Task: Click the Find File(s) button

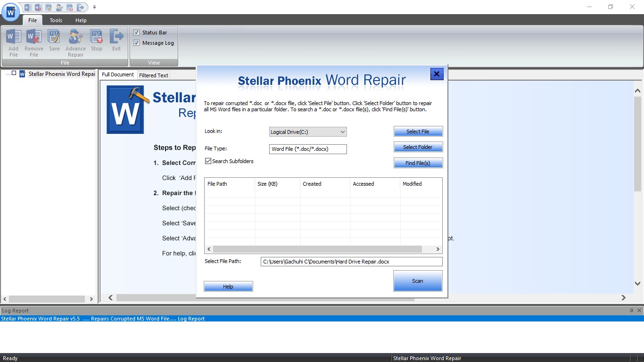Action: pos(418,163)
